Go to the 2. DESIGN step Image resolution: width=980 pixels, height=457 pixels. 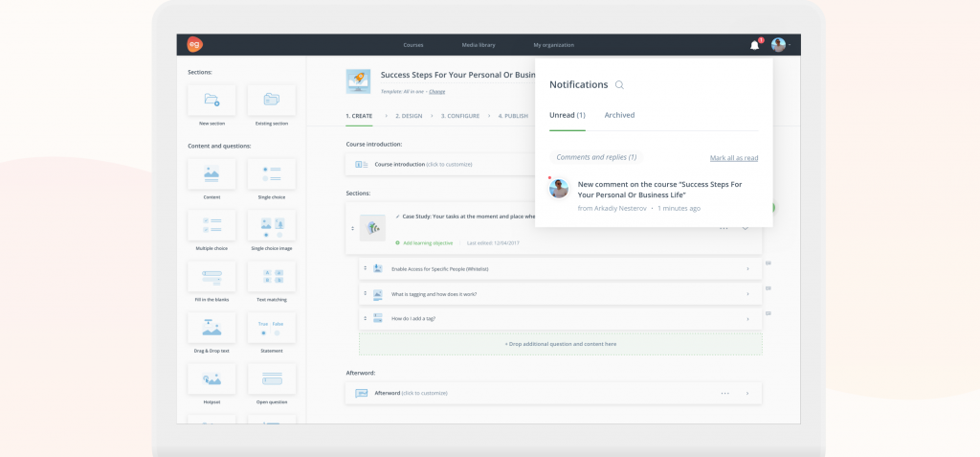[409, 116]
